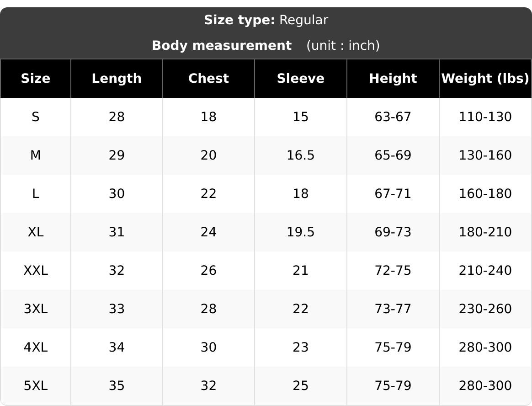Select the 5XL size row label
The image size is (532, 406).
36,385
